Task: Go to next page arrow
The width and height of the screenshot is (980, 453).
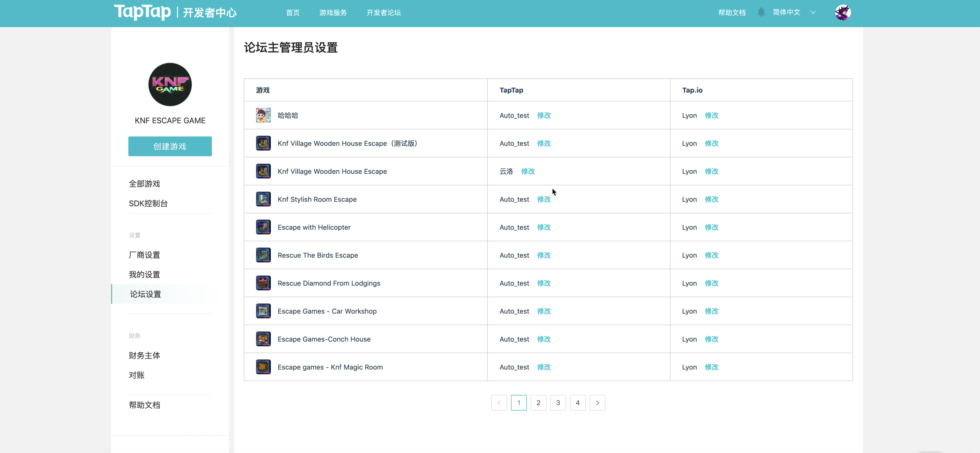Action: [x=597, y=403]
